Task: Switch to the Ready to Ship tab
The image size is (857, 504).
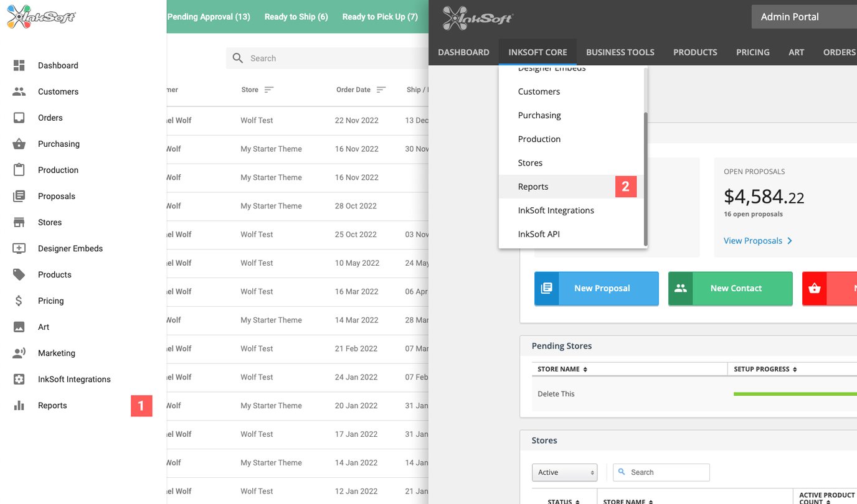Action: (296, 17)
